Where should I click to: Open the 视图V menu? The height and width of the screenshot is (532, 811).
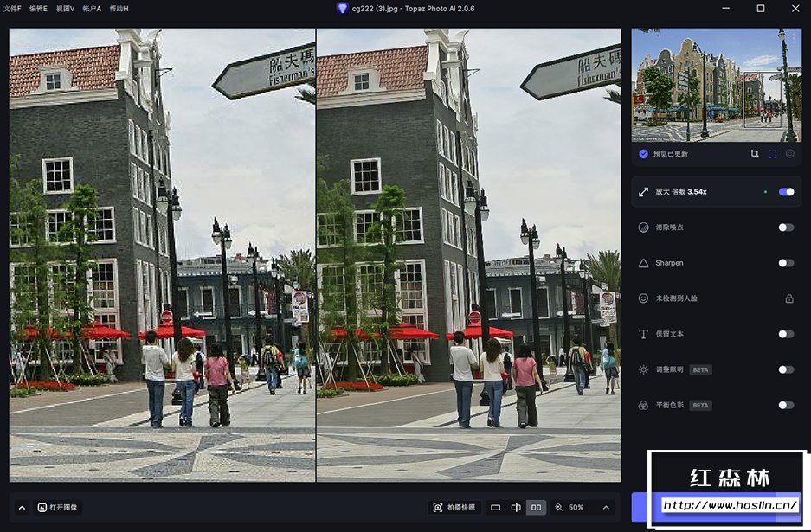pyautogui.click(x=65, y=9)
